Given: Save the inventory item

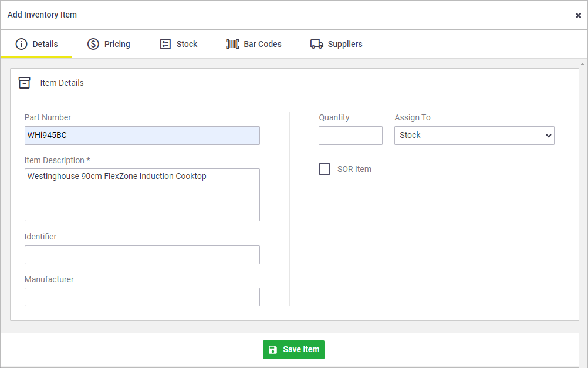Looking at the screenshot, I should [x=293, y=350].
